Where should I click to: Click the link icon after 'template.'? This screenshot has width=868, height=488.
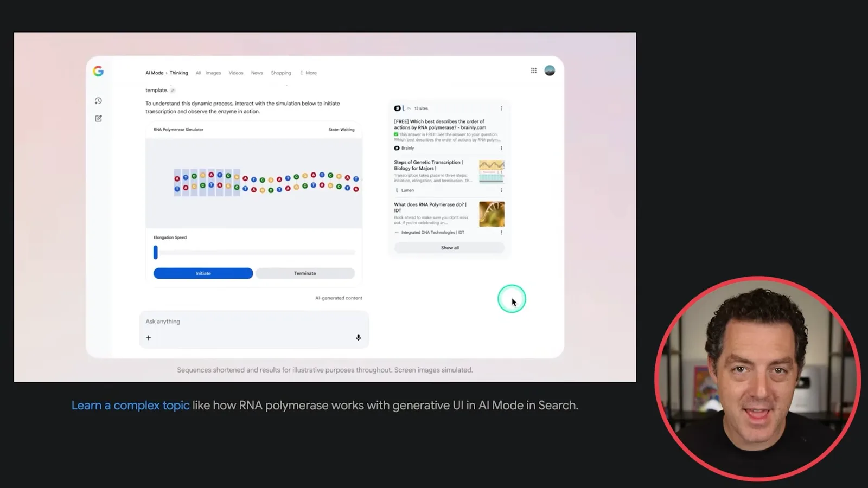pyautogui.click(x=173, y=91)
